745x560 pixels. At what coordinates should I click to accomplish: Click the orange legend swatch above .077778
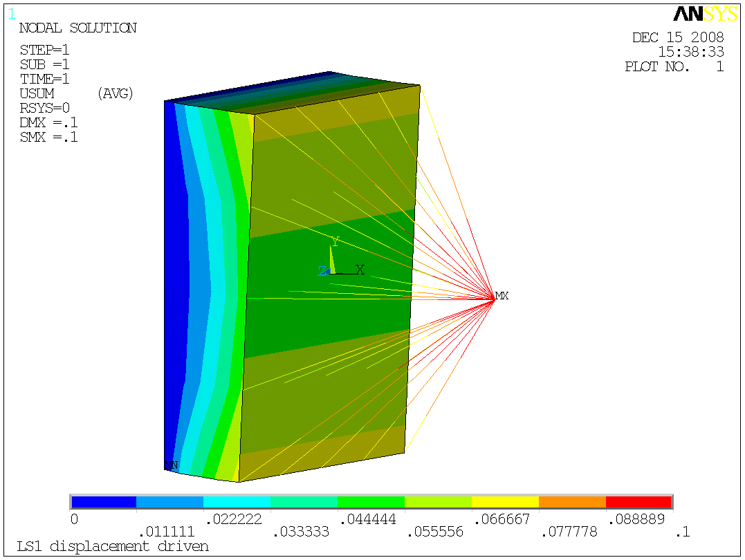[572, 502]
